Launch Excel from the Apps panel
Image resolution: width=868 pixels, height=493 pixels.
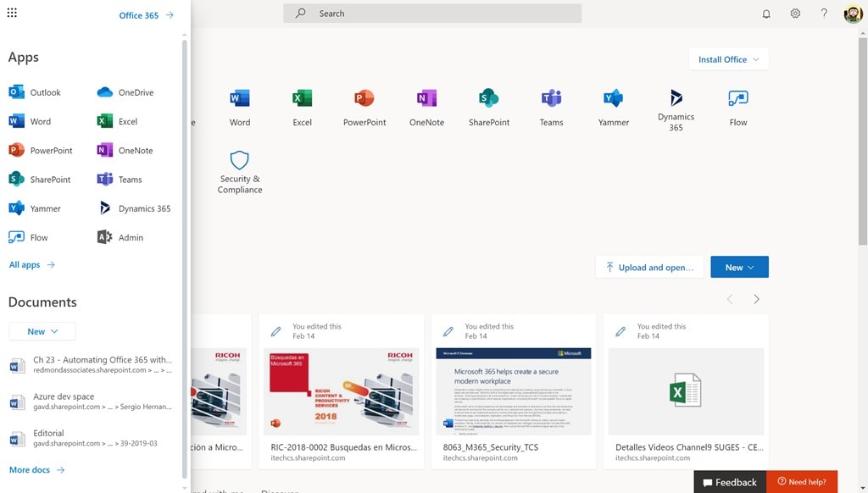pyautogui.click(x=117, y=121)
